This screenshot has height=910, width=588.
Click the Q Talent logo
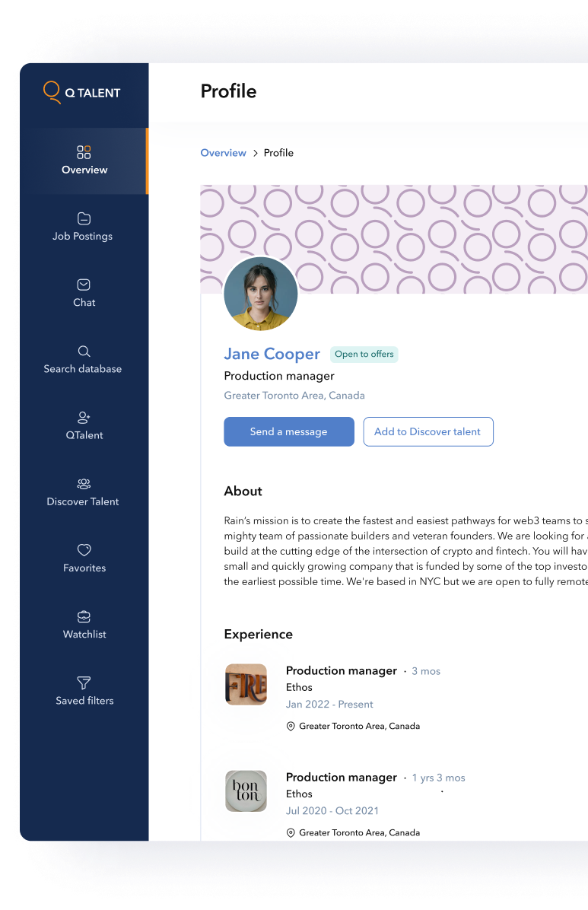tap(82, 93)
